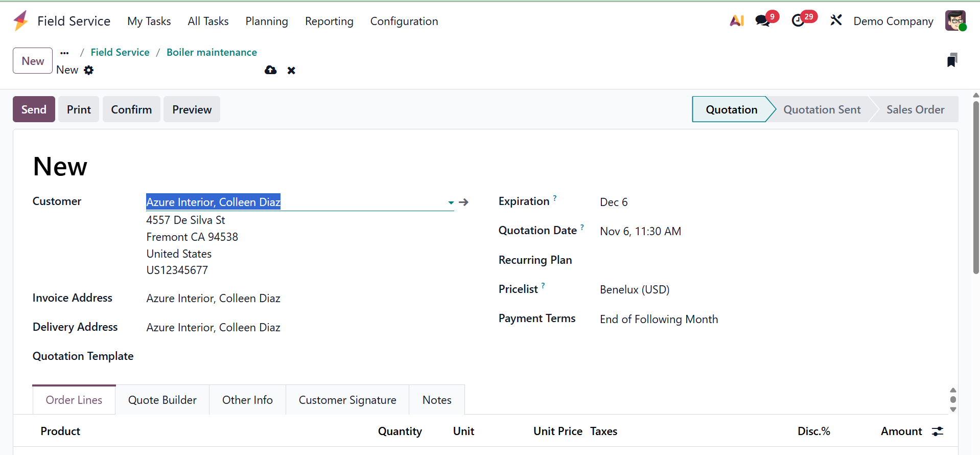The height and width of the screenshot is (455, 980).
Task: Open the Demo Company switcher
Action: tap(893, 21)
